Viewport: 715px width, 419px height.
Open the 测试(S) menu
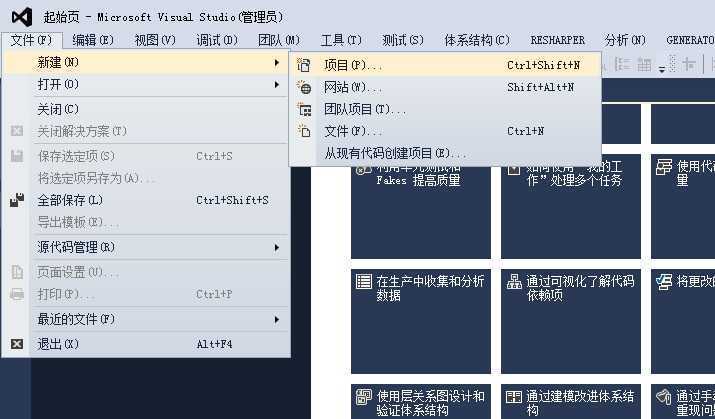403,40
